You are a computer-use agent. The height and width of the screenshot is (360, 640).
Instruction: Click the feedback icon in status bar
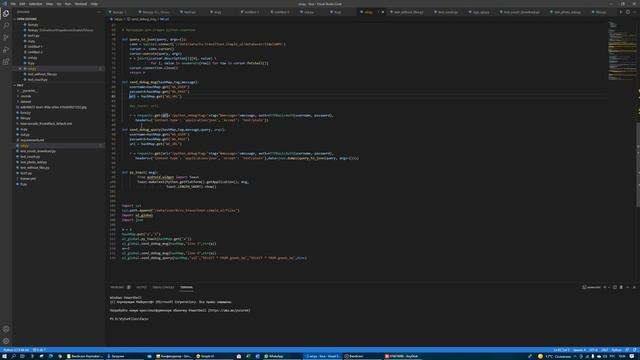[627, 350]
